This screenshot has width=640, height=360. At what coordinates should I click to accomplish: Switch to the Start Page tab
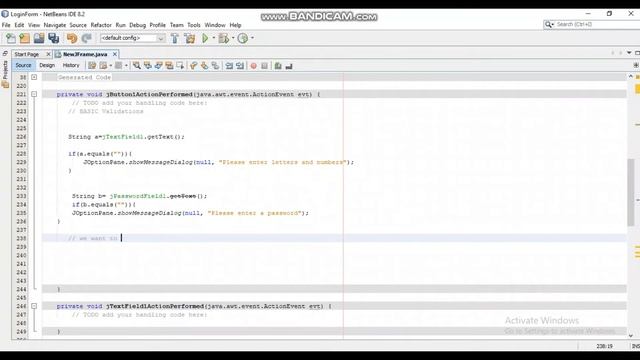(27, 54)
